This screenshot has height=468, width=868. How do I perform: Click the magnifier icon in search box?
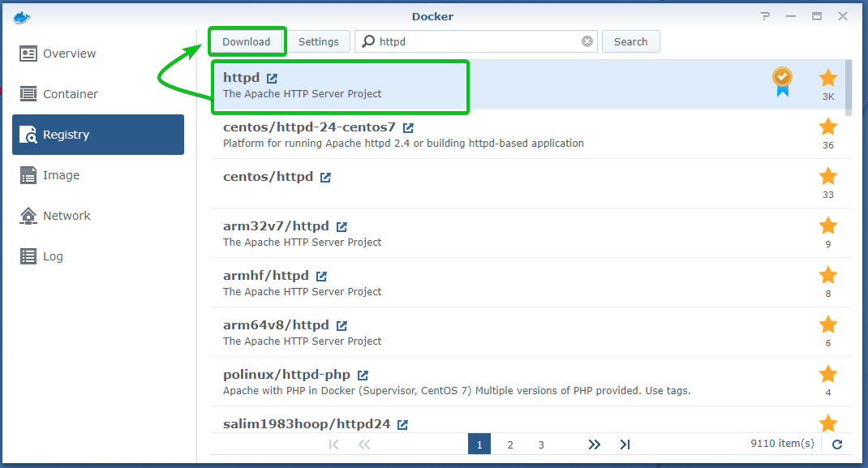coord(368,41)
